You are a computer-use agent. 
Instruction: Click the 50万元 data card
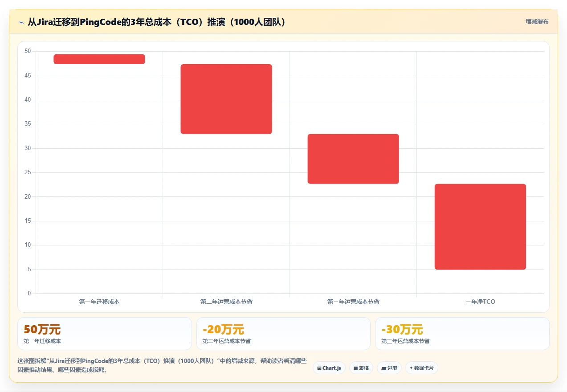105,334
